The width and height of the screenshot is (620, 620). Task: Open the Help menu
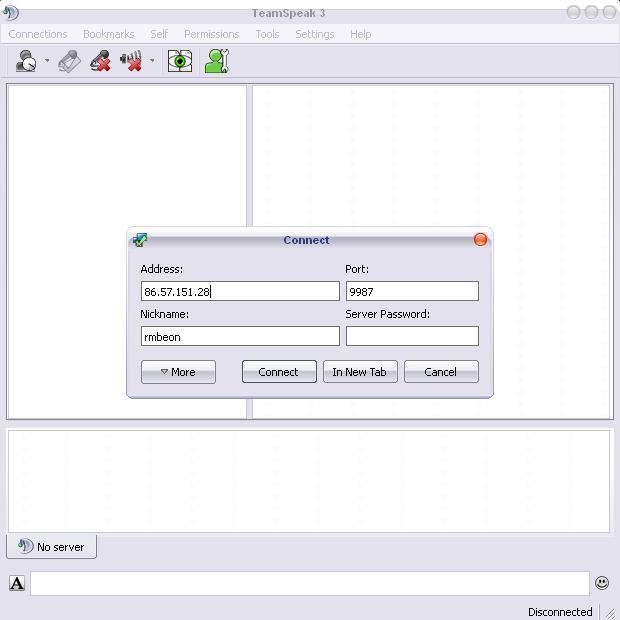coord(361,34)
